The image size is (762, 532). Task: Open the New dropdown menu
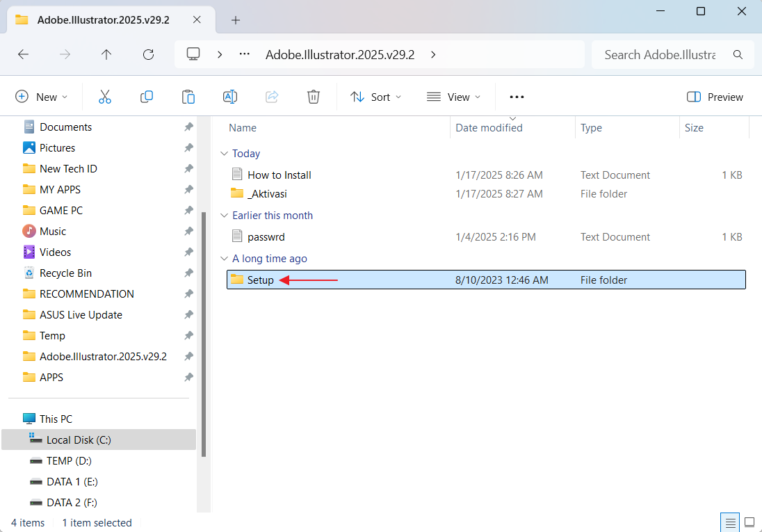point(42,97)
